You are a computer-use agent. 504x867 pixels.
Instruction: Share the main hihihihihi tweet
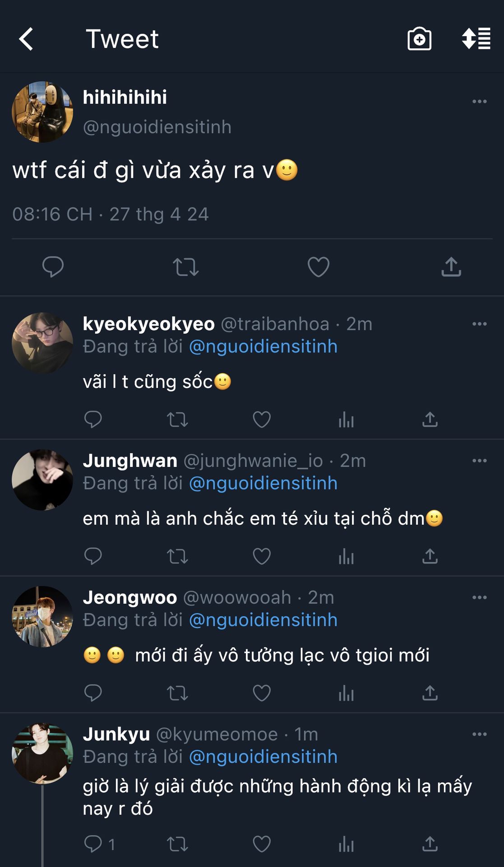click(x=451, y=266)
